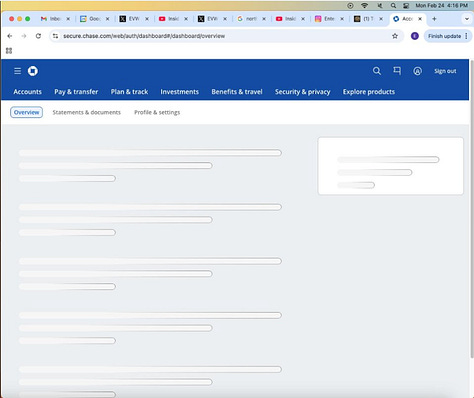Click the address bar URL
474x398 pixels.
click(x=144, y=36)
